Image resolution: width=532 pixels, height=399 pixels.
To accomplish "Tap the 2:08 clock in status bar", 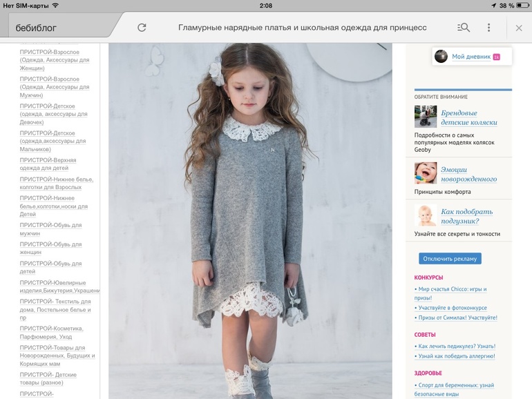I will pyautogui.click(x=266, y=6).
